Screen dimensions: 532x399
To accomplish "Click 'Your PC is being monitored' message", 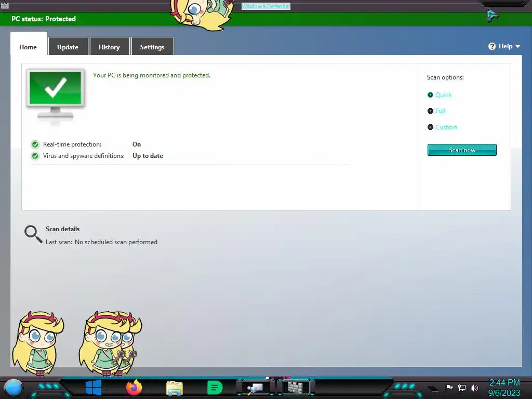I will pos(152,75).
